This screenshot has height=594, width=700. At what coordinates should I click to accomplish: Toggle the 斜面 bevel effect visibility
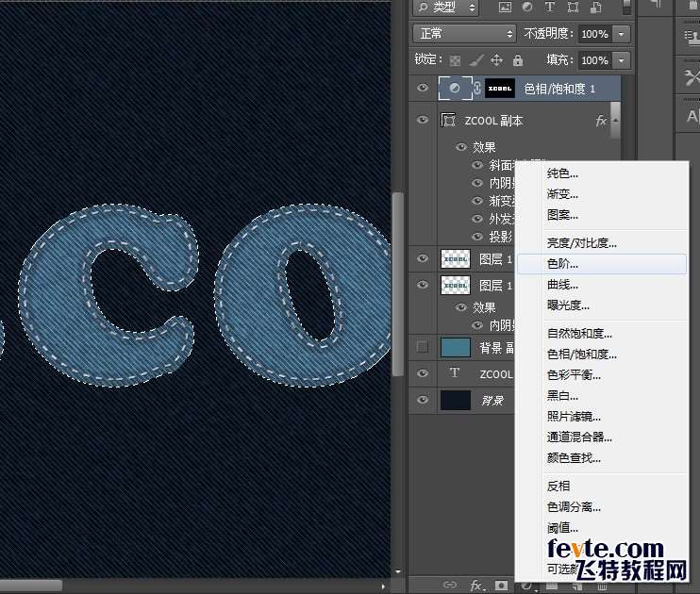point(477,165)
